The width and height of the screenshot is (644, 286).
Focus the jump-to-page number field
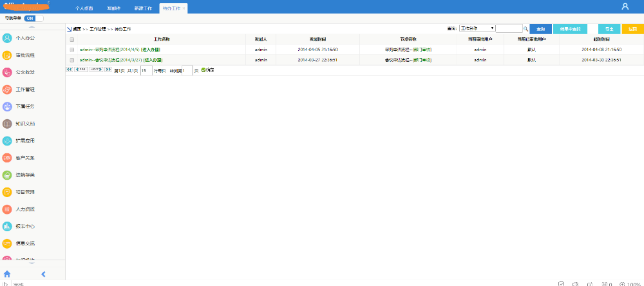187,70
